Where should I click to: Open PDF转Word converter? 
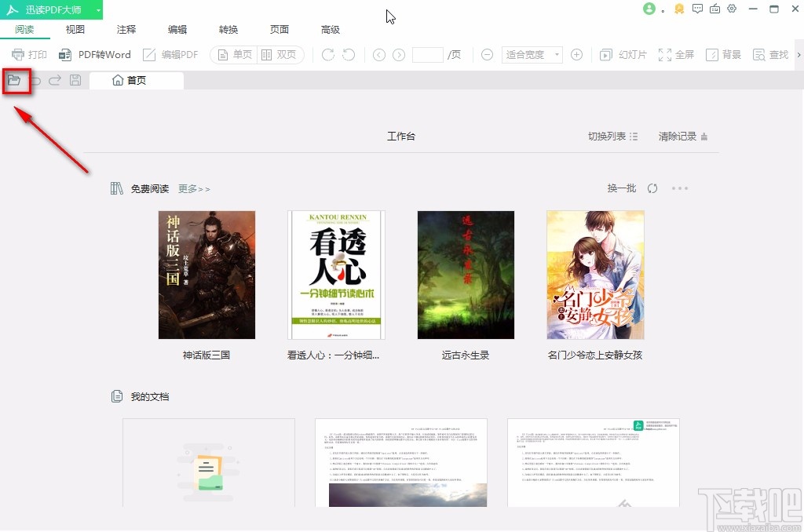tap(95, 54)
